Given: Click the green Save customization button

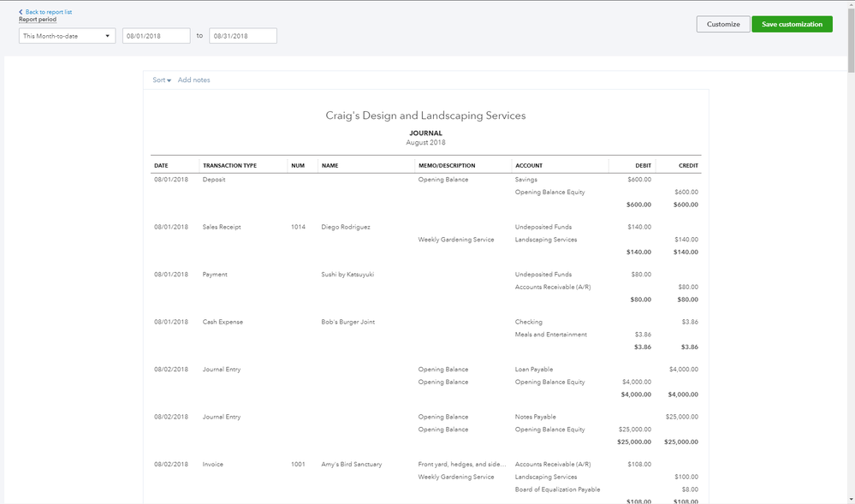Looking at the screenshot, I should (792, 24).
